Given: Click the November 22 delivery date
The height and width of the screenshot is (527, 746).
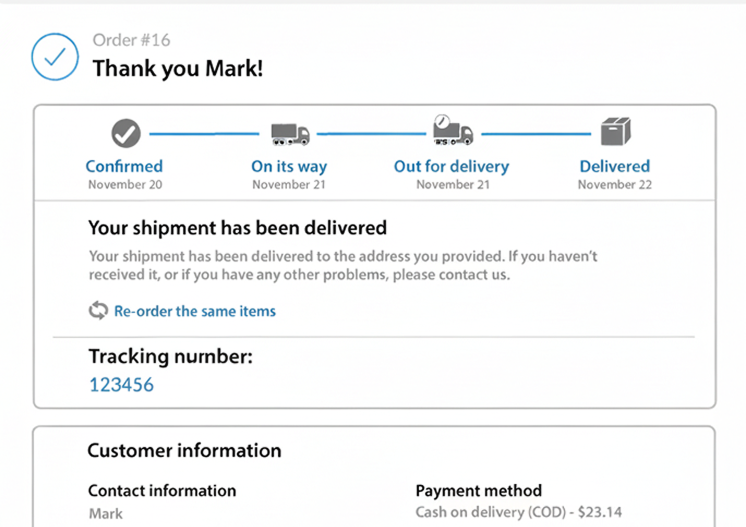Looking at the screenshot, I should click(615, 185).
